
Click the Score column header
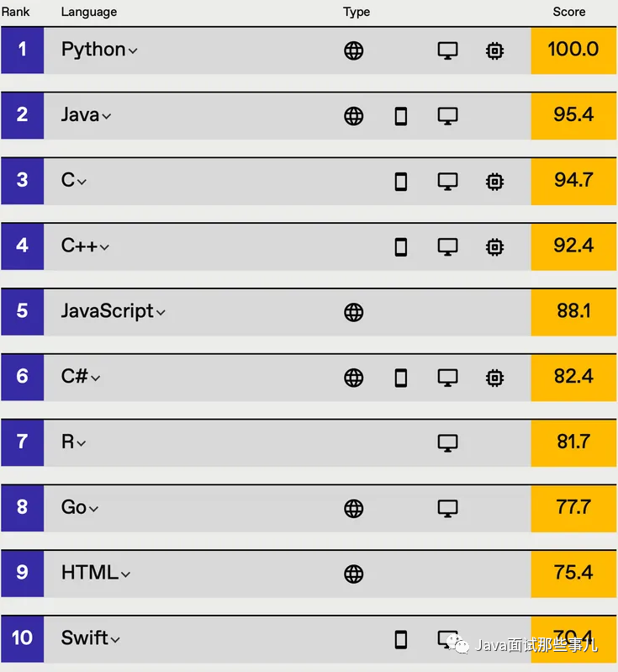pyautogui.click(x=569, y=12)
